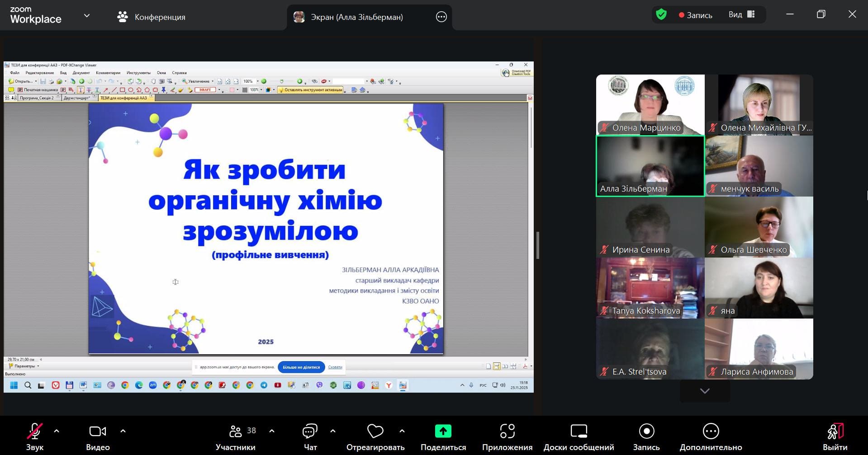
Task: Expand video options arrow next to Видео
Action: point(123,431)
